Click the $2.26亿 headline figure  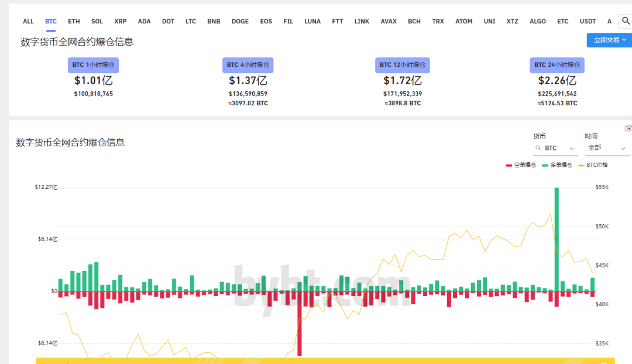click(x=557, y=81)
